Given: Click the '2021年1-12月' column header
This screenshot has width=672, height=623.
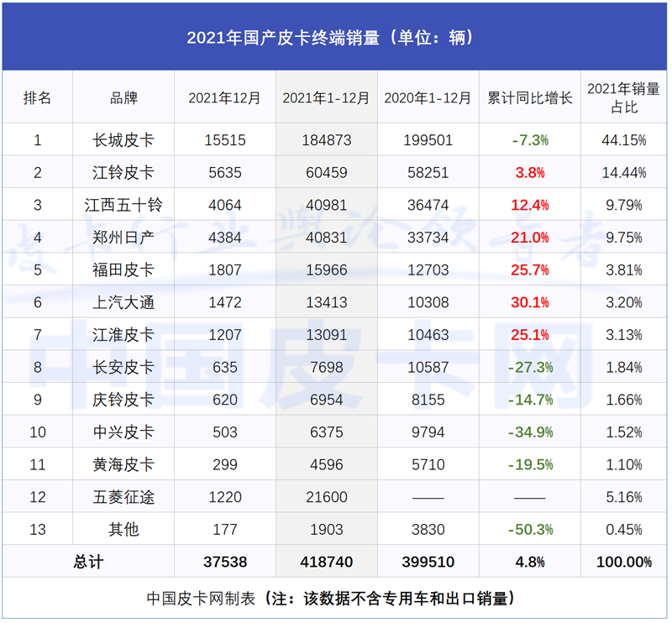Looking at the screenshot, I should point(326,98).
